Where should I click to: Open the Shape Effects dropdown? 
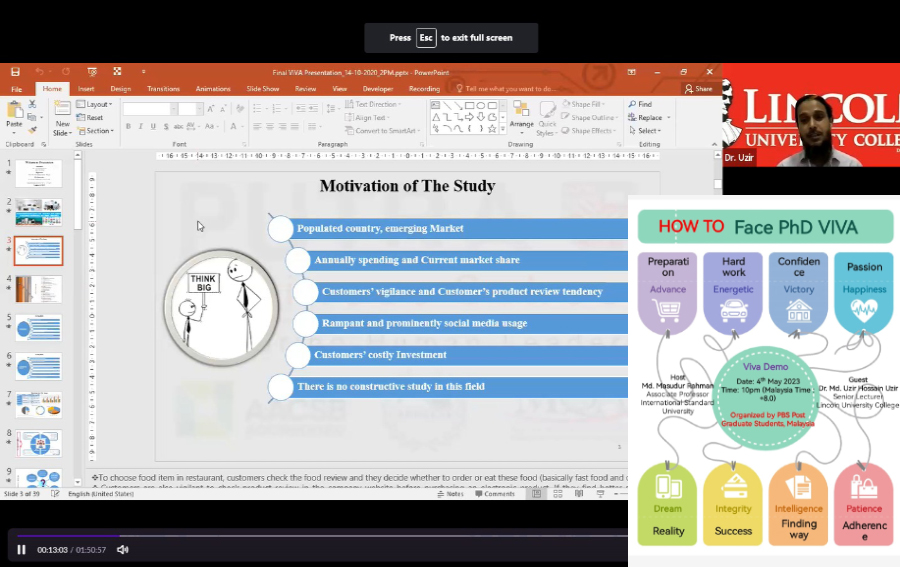[588, 130]
